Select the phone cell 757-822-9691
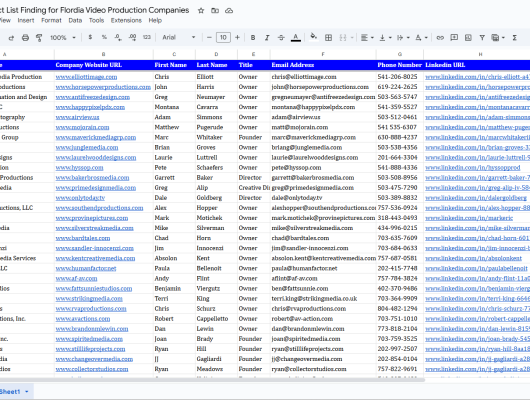 [400, 369]
